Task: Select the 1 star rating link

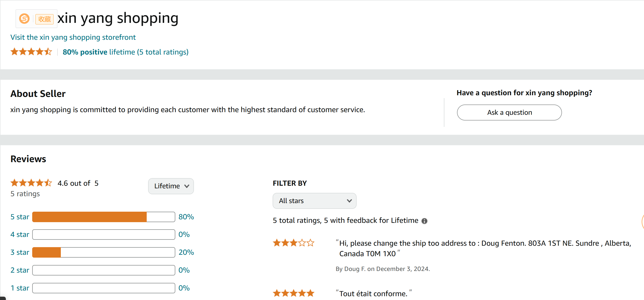Action: point(20,288)
